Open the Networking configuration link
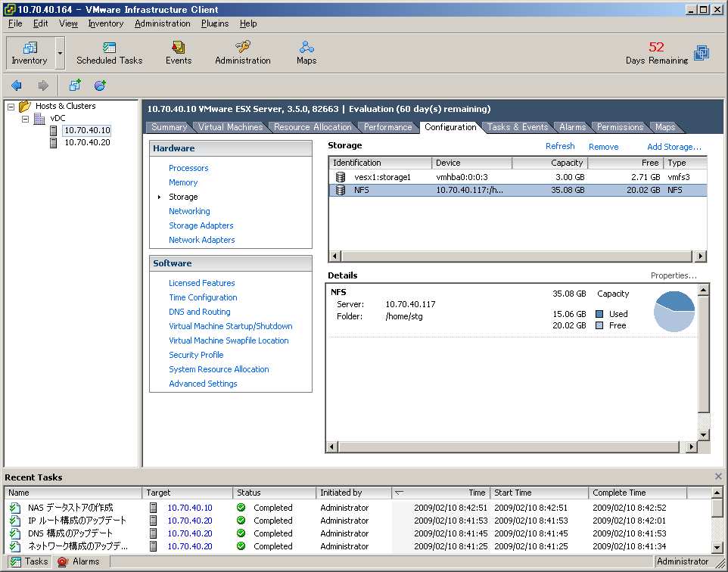 [x=189, y=211]
